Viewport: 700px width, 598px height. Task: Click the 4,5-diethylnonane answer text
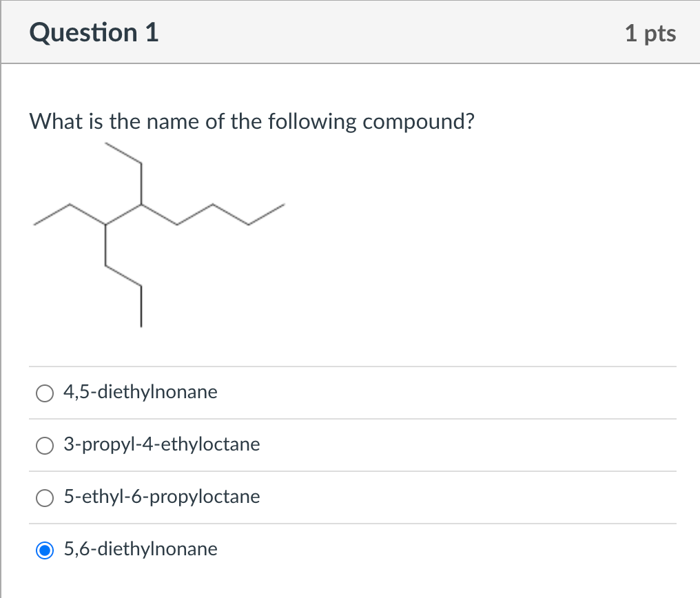140,392
